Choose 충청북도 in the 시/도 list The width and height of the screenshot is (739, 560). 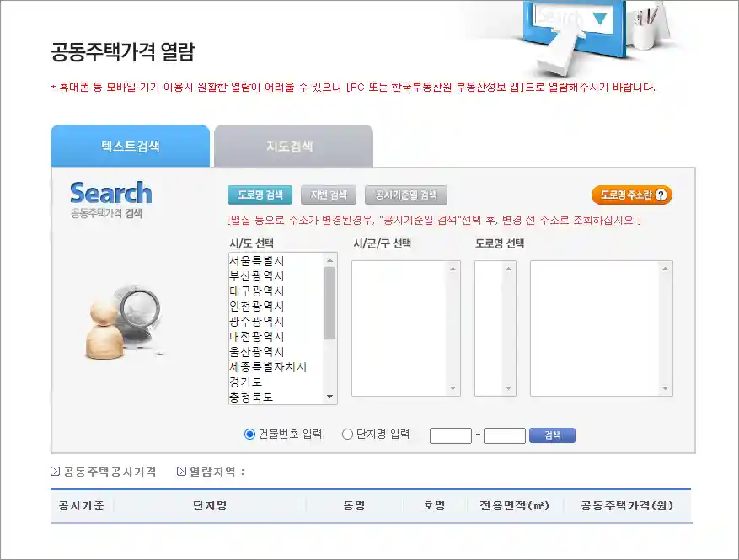(251, 397)
